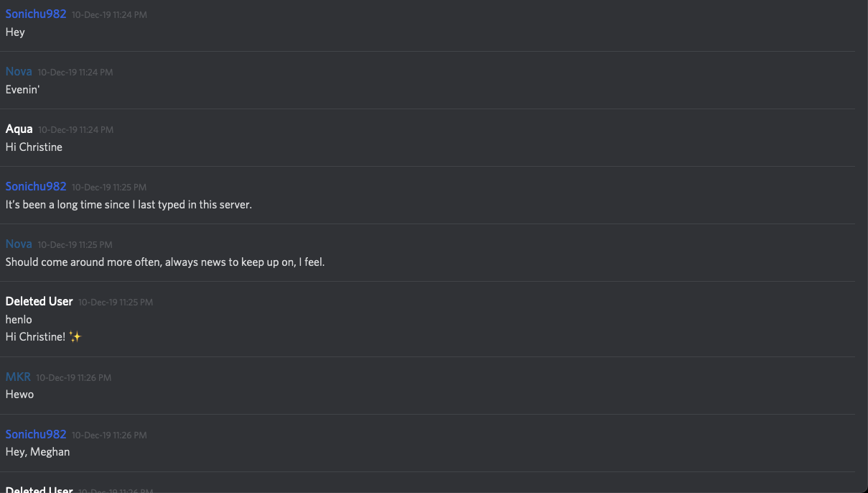Click the "It's been a long time" message
This screenshot has width=868, height=493.
point(129,205)
